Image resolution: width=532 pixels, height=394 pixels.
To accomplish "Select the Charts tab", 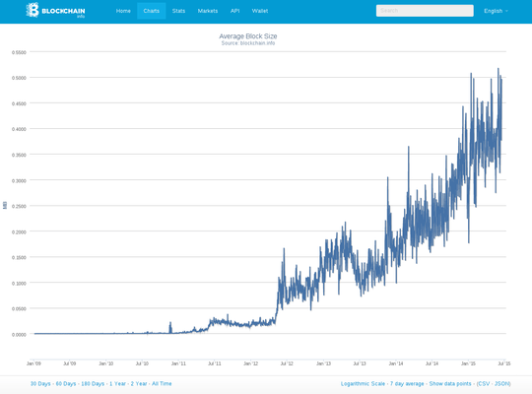I will [152, 11].
